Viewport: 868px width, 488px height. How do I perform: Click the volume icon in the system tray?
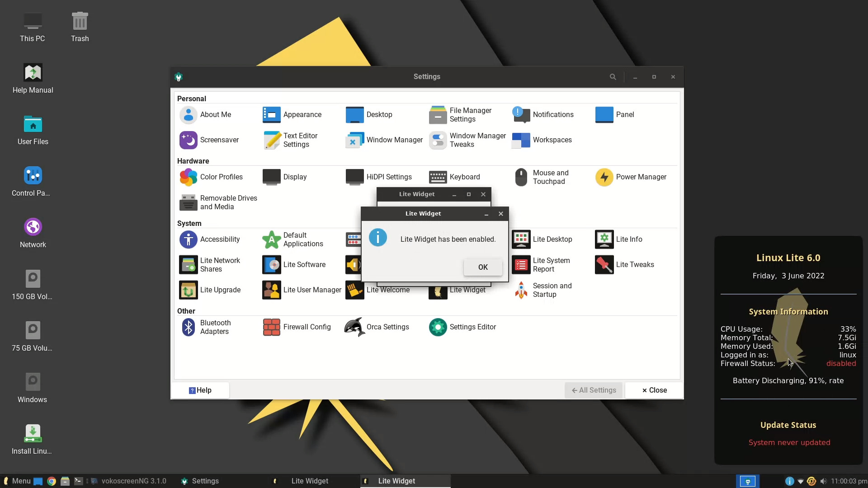tap(824, 481)
